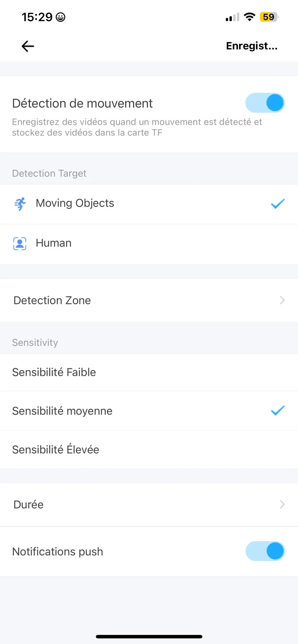Turn off Notifications push toggle
Screen dimensions: 298x644
(x=265, y=551)
